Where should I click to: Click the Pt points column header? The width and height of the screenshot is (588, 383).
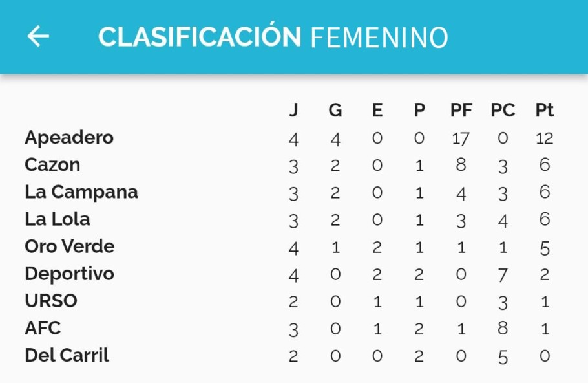[545, 110]
